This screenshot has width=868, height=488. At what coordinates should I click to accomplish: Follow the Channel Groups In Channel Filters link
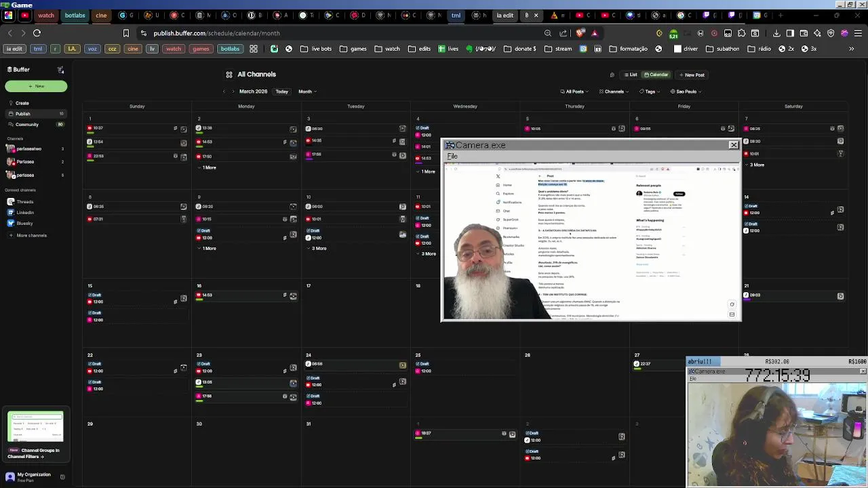33,453
